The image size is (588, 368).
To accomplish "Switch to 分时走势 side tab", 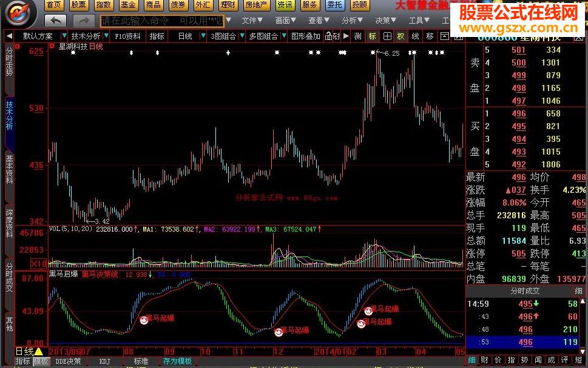I will coord(9,62).
